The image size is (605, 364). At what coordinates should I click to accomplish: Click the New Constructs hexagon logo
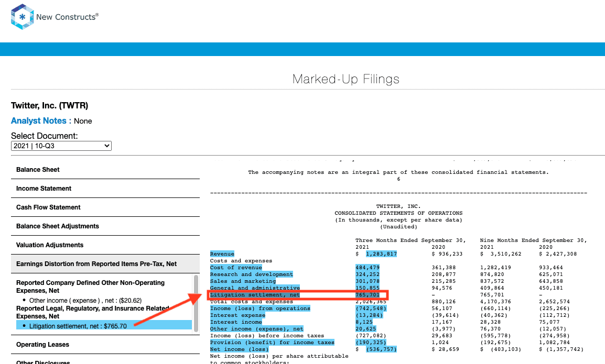pos(23,17)
